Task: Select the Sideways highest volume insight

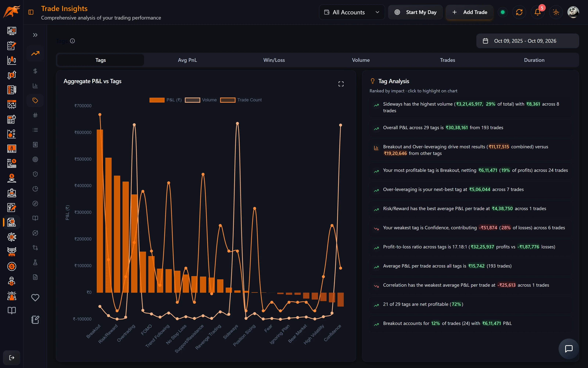Action: click(470, 107)
